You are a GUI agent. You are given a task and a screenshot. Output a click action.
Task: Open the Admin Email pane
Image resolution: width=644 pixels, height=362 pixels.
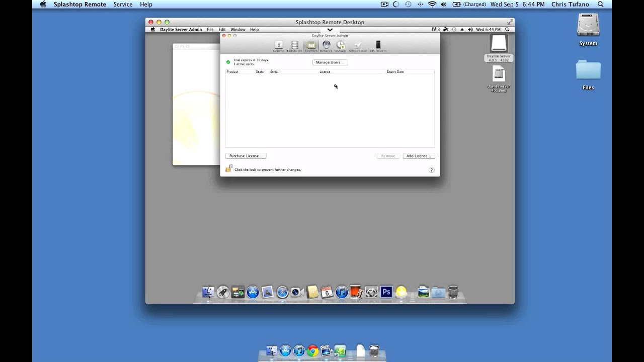(358, 46)
